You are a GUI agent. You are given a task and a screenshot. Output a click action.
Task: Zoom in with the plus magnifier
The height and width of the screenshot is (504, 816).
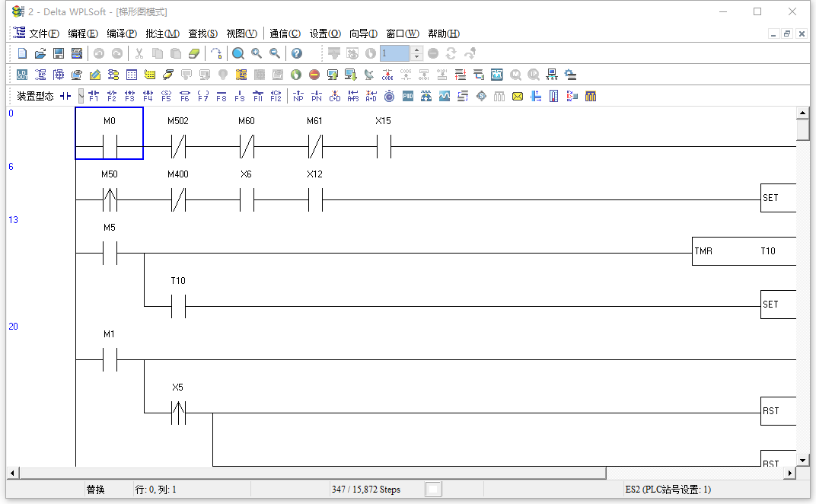[257, 53]
